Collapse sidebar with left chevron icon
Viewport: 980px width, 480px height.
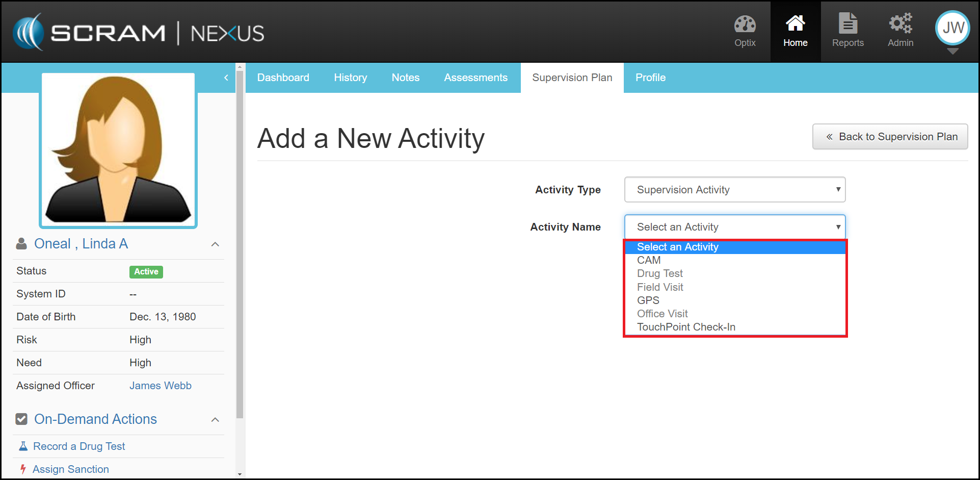(226, 78)
